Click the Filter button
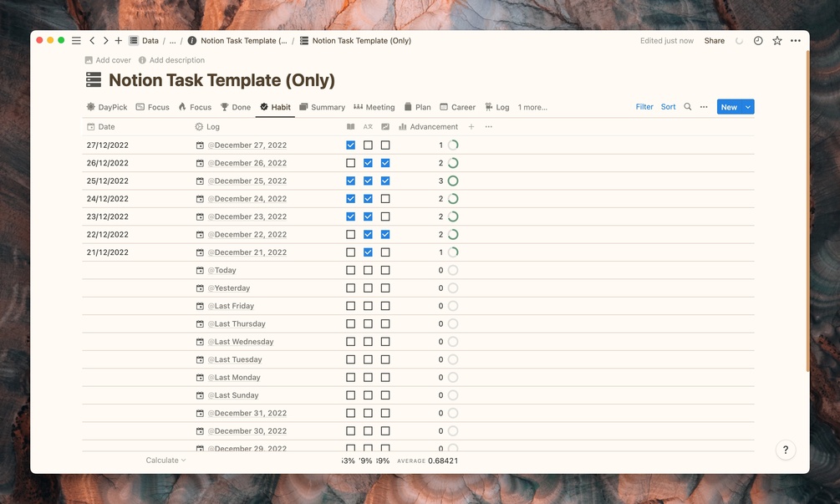 coord(644,107)
